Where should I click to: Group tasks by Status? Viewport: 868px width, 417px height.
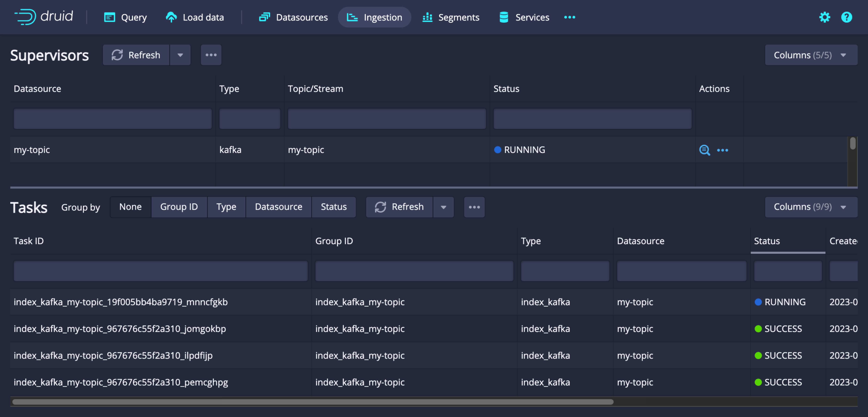click(334, 207)
